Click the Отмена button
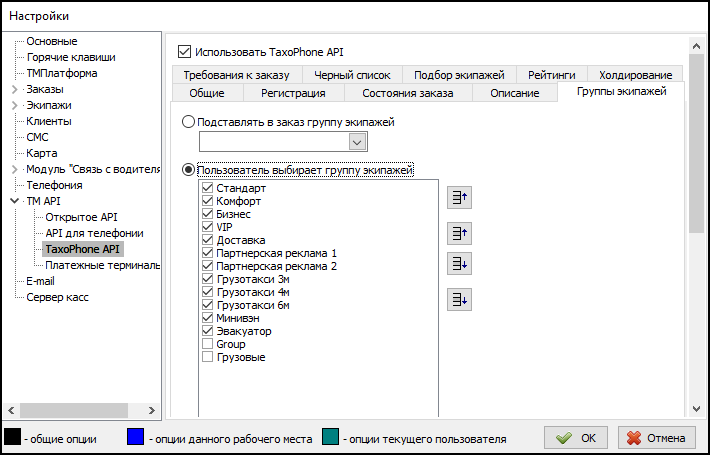The image size is (710, 455). (657, 438)
